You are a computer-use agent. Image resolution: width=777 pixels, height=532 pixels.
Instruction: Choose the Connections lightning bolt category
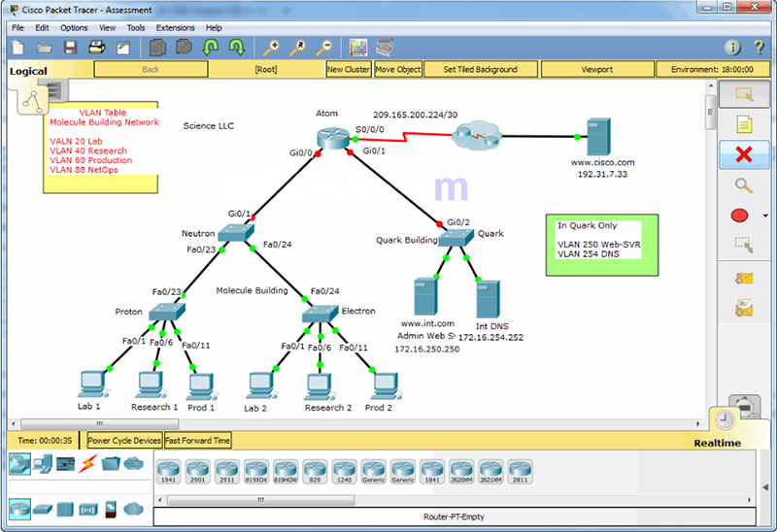coord(88,464)
